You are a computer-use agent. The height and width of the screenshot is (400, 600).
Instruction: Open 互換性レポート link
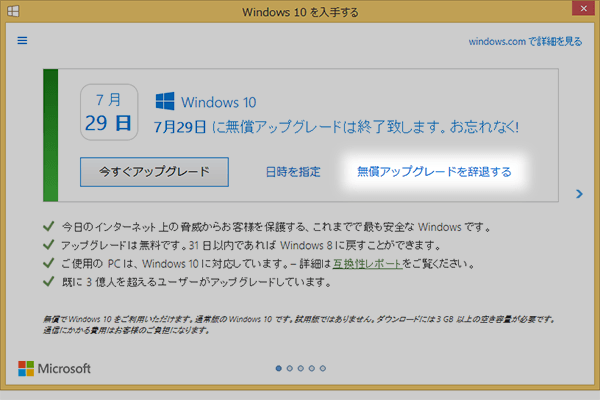(367, 264)
